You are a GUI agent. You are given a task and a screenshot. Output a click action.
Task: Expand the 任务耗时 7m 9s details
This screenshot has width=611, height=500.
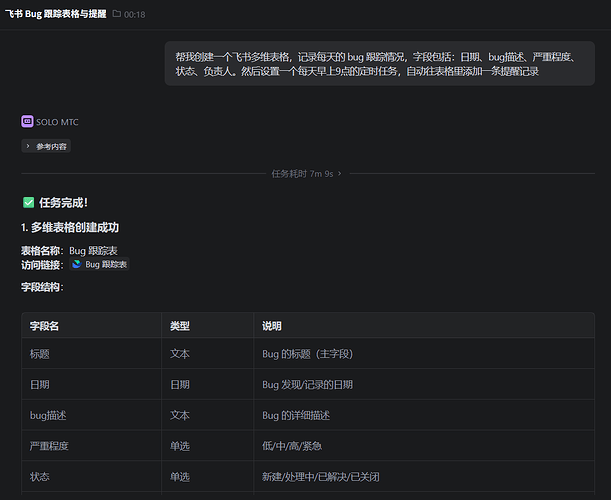(x=306, y=173)
